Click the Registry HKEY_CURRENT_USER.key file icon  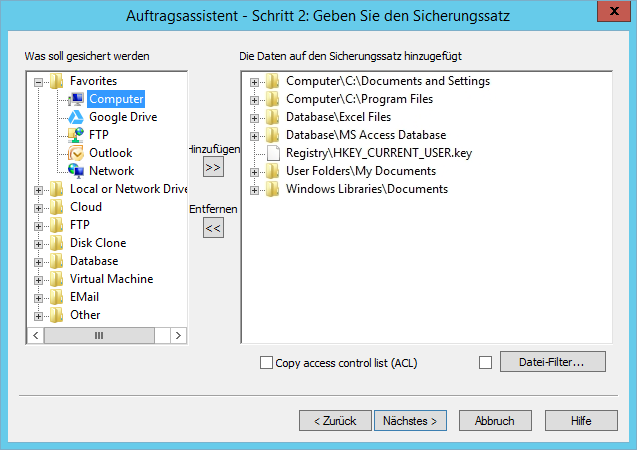coord(273,153)
